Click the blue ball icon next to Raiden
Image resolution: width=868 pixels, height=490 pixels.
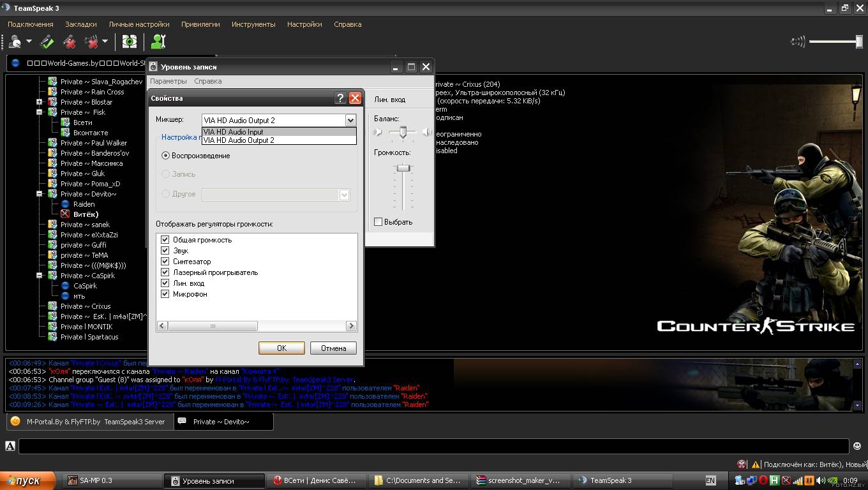coord(65,204)
